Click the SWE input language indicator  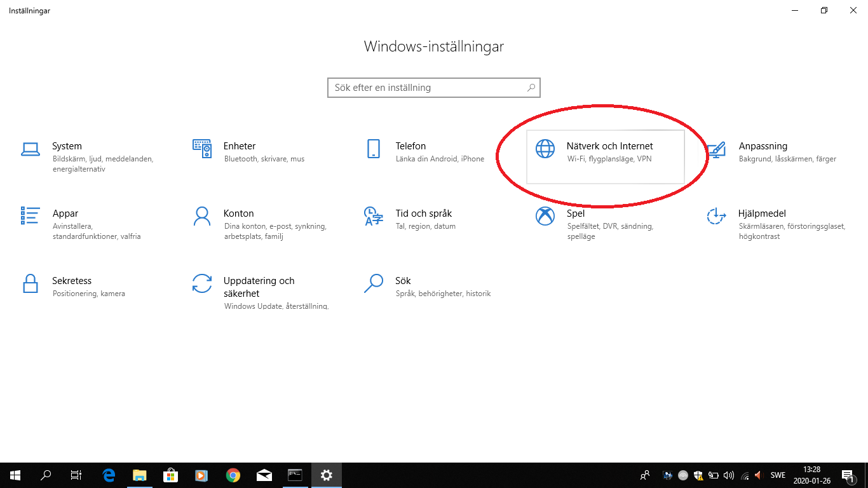(778, 475)
